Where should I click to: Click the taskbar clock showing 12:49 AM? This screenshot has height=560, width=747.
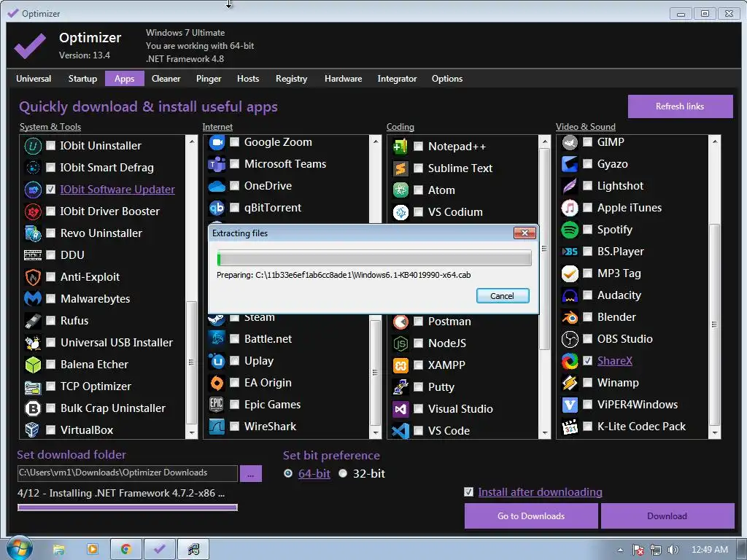709,550
